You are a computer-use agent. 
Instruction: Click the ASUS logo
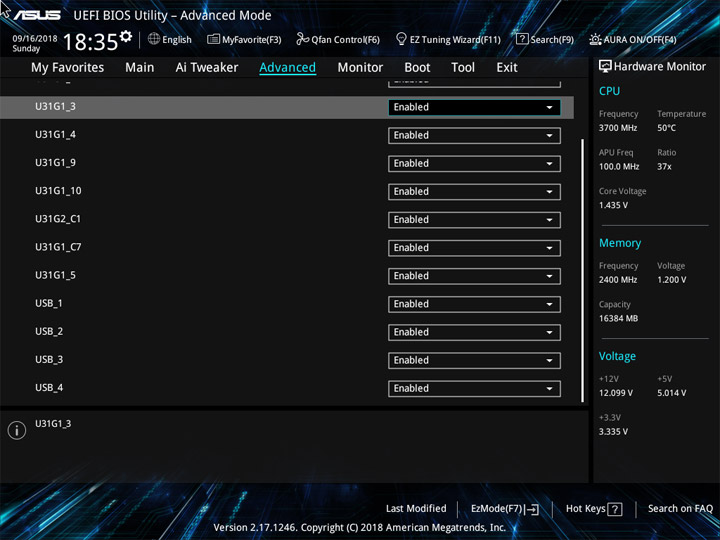click(x=37, y=15)
